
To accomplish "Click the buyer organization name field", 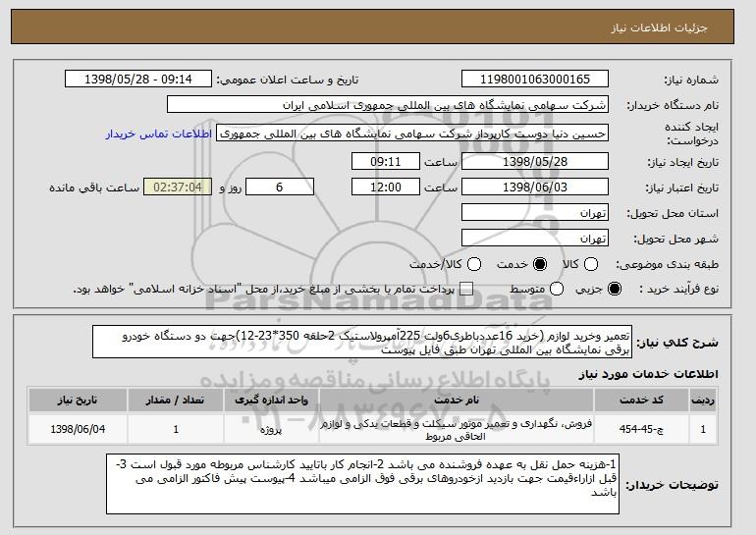I will coord(388,105).
